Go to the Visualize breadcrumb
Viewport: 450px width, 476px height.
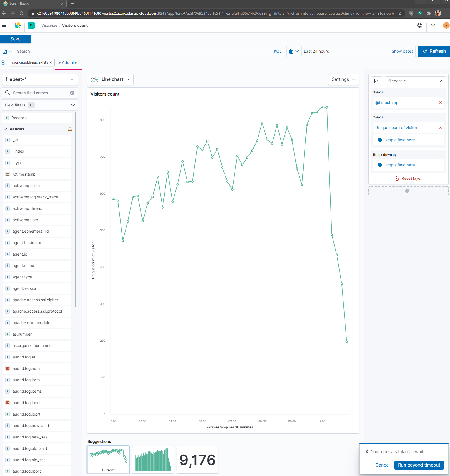pos(49,25)
